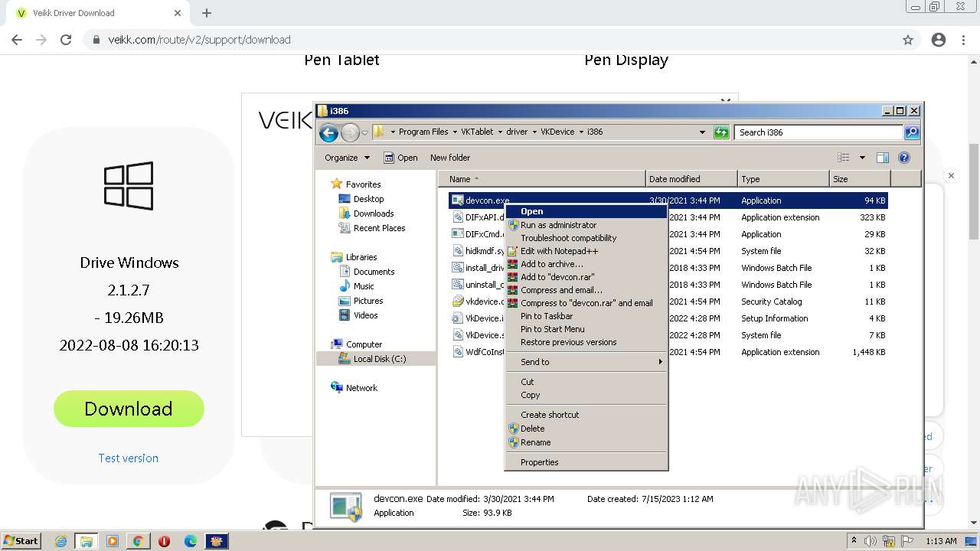The image size is (980, 551).
Task: Click New folder in Explorer toolbar
Action: click(x=450, y=158)
